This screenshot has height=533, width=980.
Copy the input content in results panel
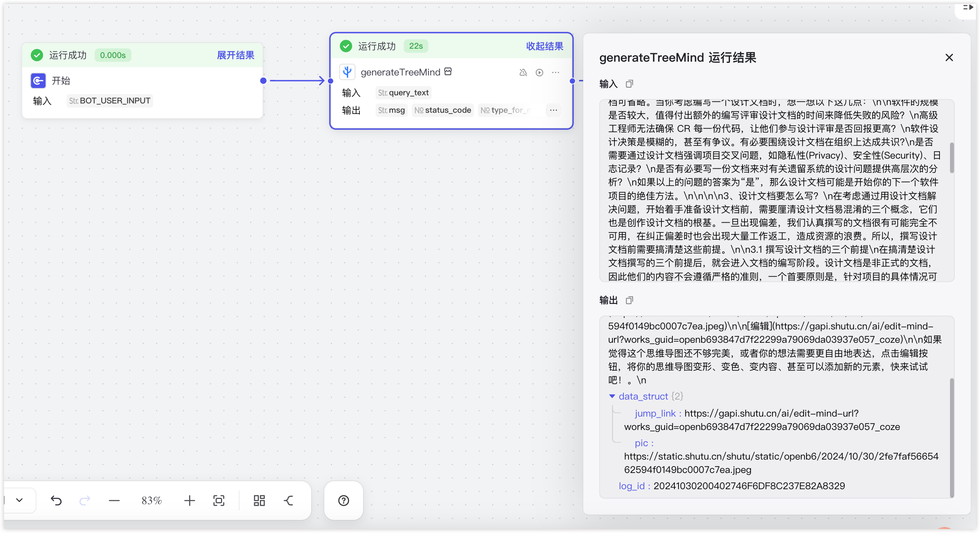[x=629, y=84]
